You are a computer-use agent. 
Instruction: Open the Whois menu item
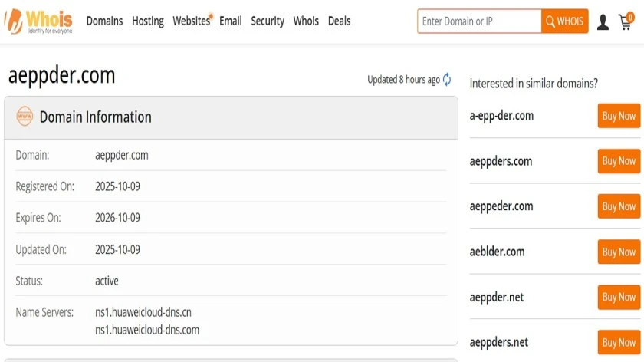click(306, 21)
